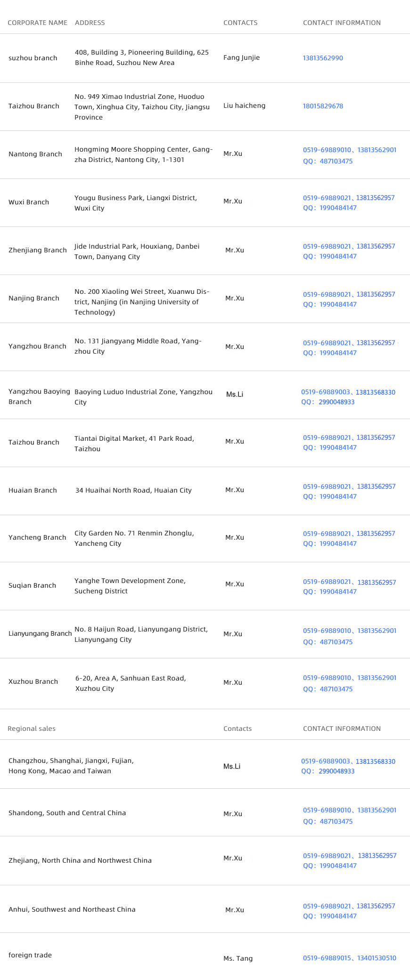Click QQ number for Shandong, South and Central China

click(328, 821)
